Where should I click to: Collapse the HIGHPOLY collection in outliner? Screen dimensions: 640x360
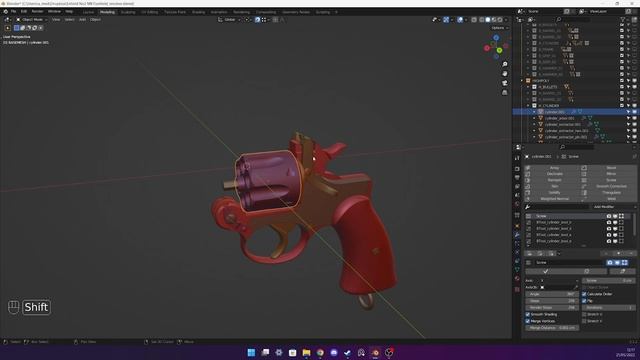(522, 80)
